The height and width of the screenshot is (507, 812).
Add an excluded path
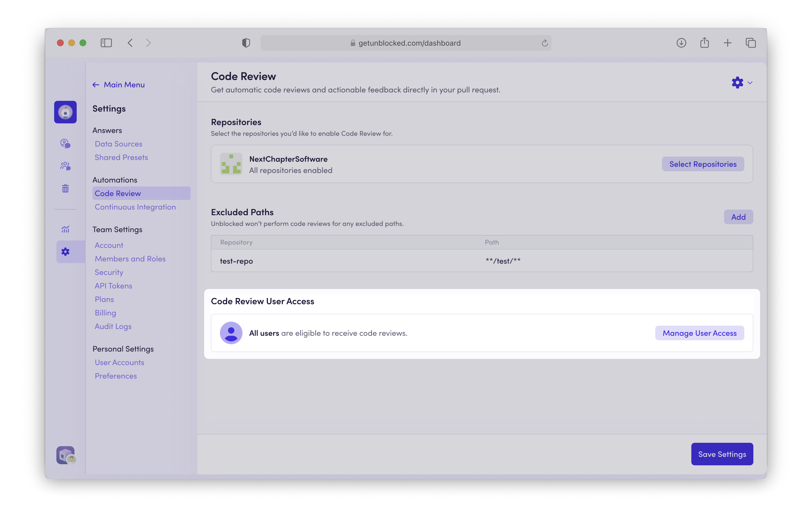[738, 217]
